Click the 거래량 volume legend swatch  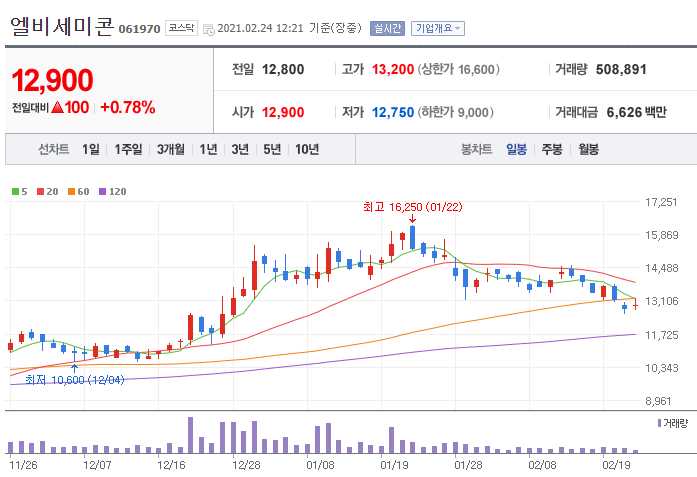[x=660, y=423]
